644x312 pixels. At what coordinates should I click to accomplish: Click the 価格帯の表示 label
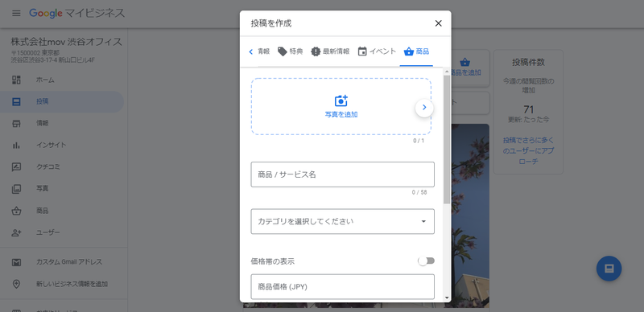(273, 261)
